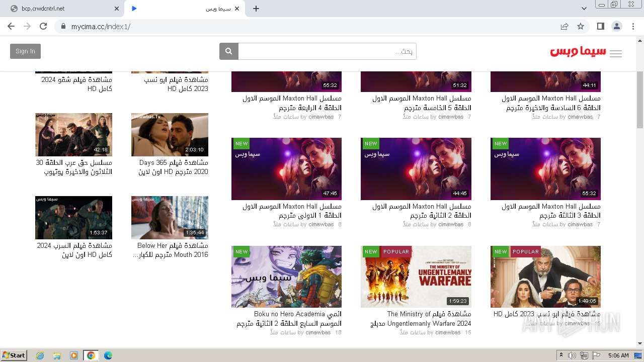The width and height of the screenshot is (644, 362).
Task: Click the system tray volume icon
Action: click(x=573, y=355)
